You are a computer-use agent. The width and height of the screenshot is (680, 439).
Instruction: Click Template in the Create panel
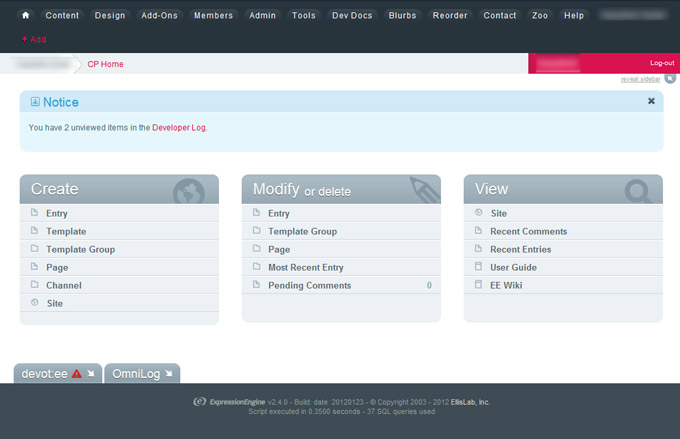pyautogui.click(x=66, y=232)
